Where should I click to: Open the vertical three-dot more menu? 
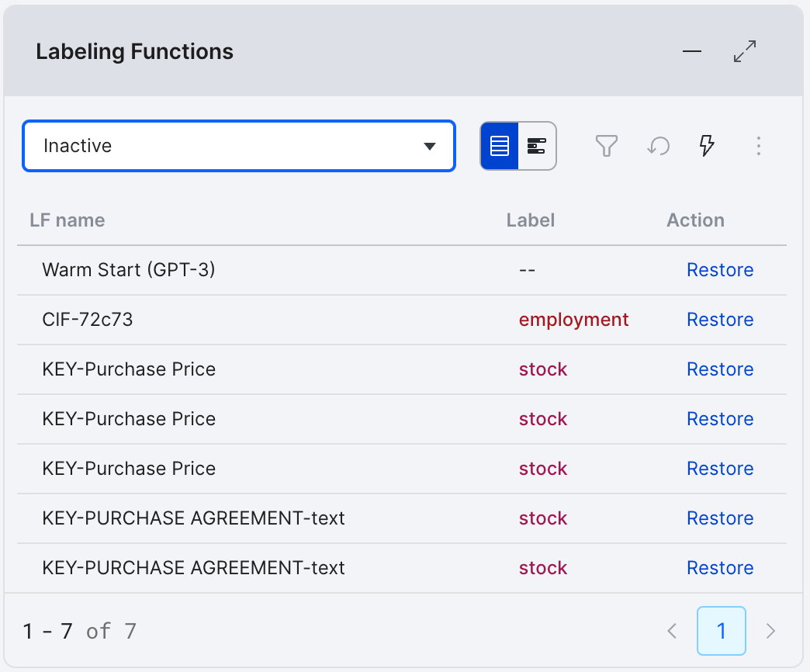point(758,146)
